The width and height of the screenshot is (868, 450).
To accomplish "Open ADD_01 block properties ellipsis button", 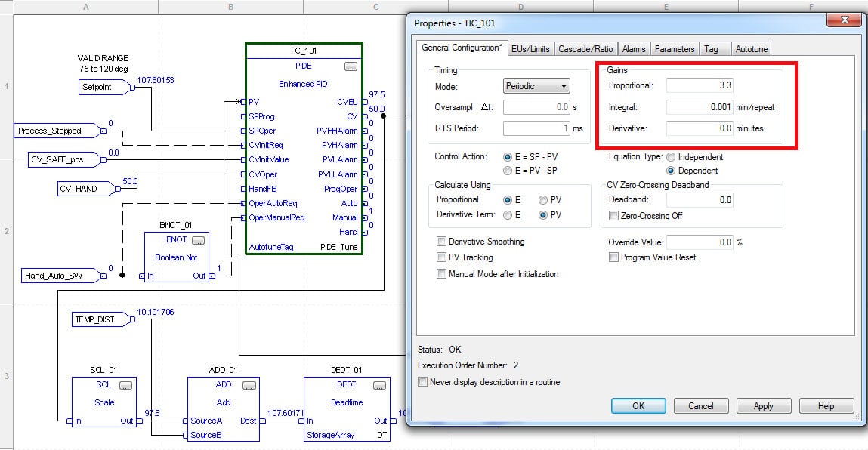I will pyautogui.click(x=249, y=385).
